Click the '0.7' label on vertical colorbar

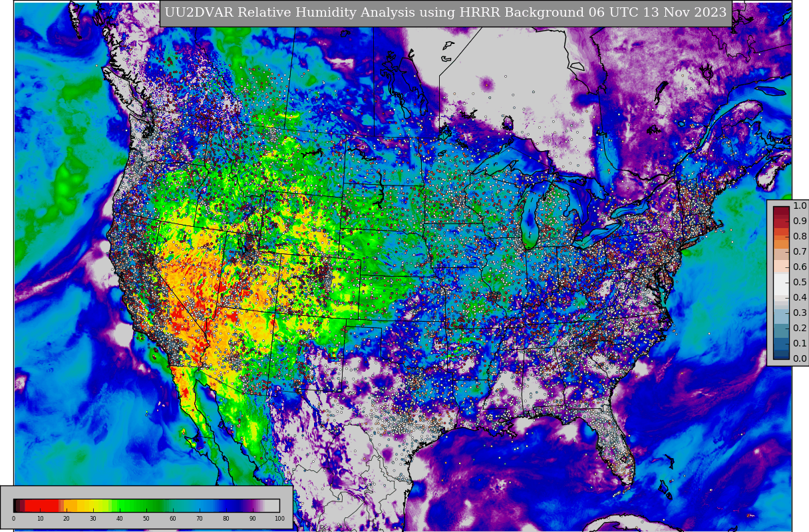pos(800,251)
